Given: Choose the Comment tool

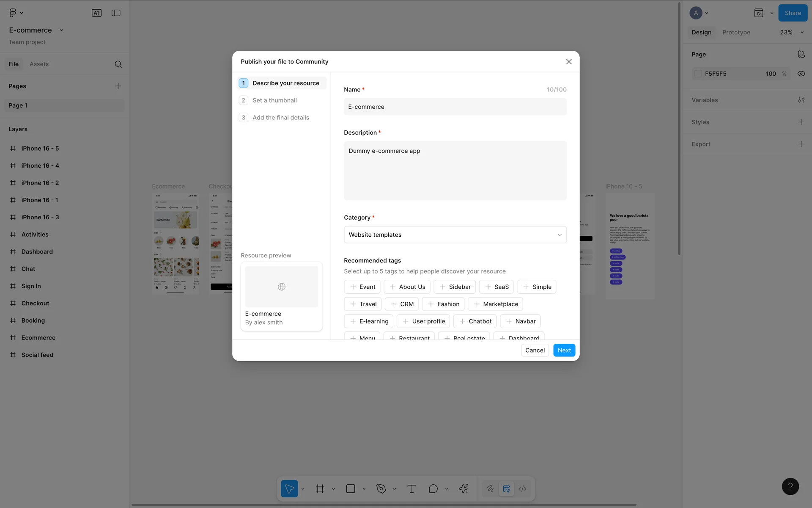Looking at the screenshot, I should 433,489.
